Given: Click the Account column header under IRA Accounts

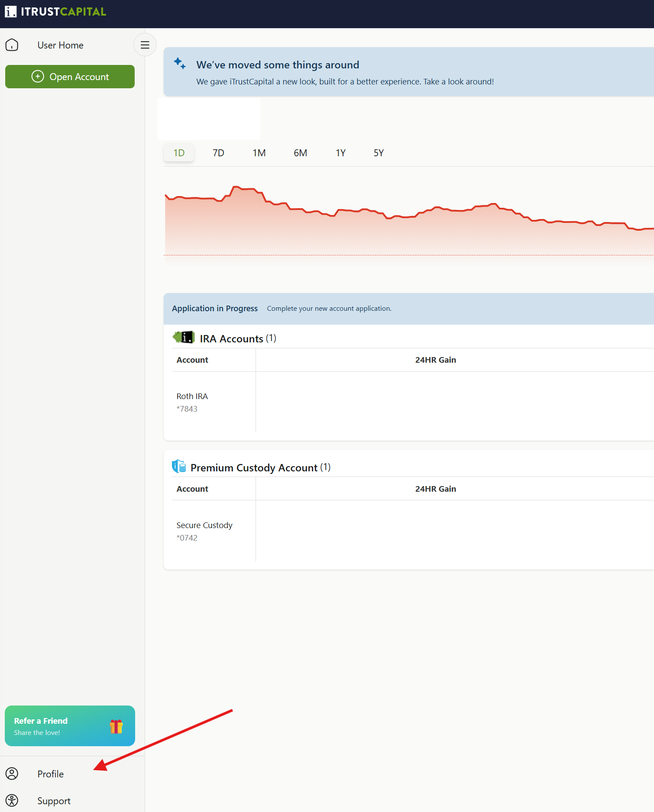Looking at the screenshot, I should (x=192, y=360).
